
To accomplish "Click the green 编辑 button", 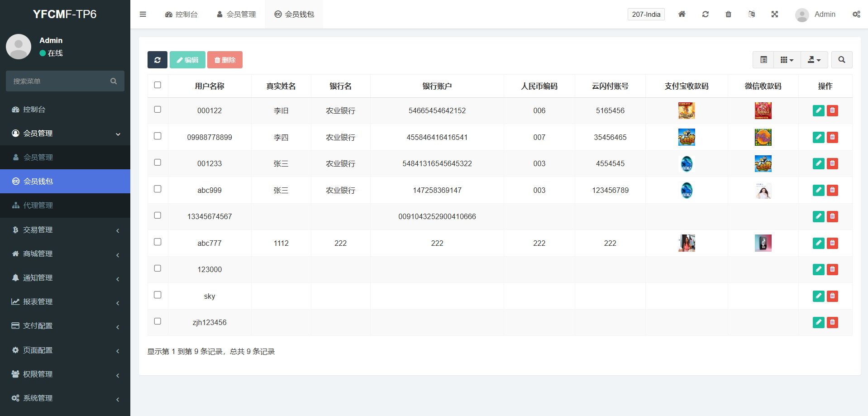I will point(187,60).
